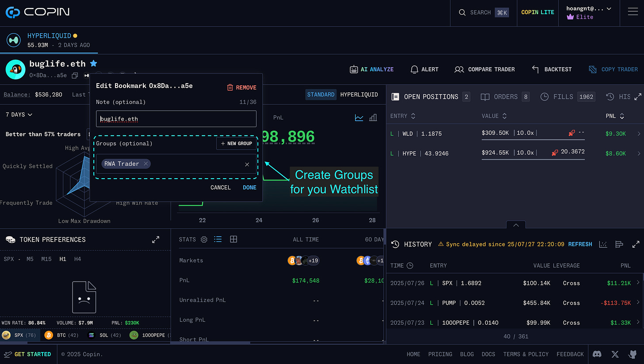Open the 7 Days time range dropdown
Screen dimensions: 644x364
pyautogui.click(x=19, y=115)
